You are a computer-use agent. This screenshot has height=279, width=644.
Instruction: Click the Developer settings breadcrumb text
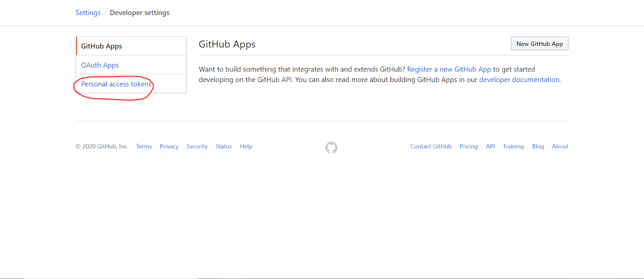click(140, 12)
